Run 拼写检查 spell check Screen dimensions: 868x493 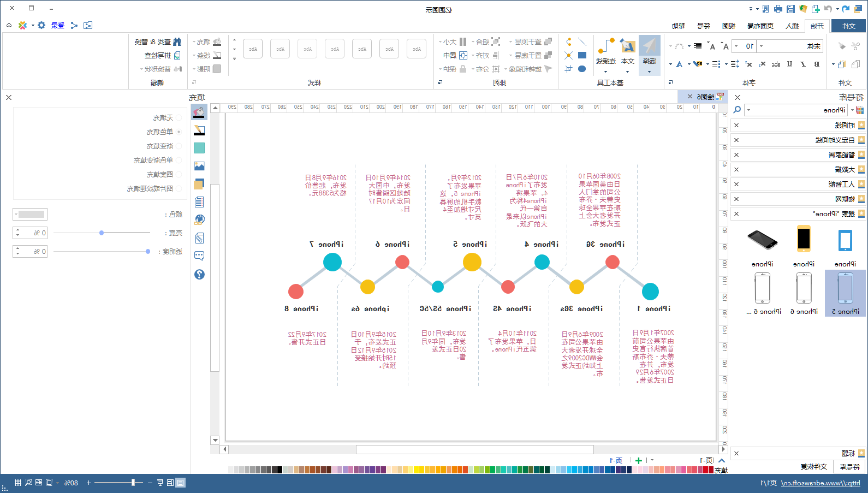[x=163, y=55]
